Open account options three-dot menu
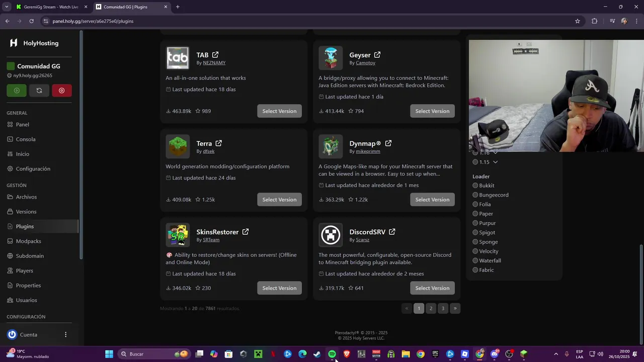Screen dimensions: 644x362 pyautogui.click(x=65, y=335)
